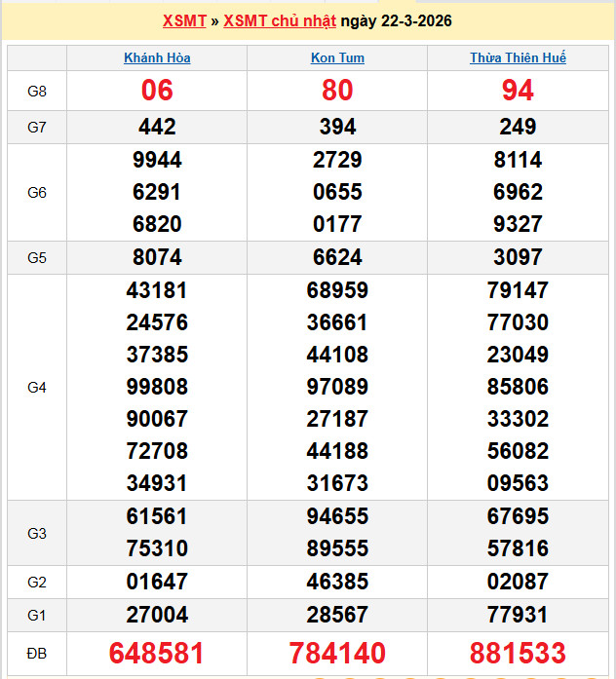This screenshot has width=616, height=679.
Task: Select the G4 row label
Action: pos(37,388)
